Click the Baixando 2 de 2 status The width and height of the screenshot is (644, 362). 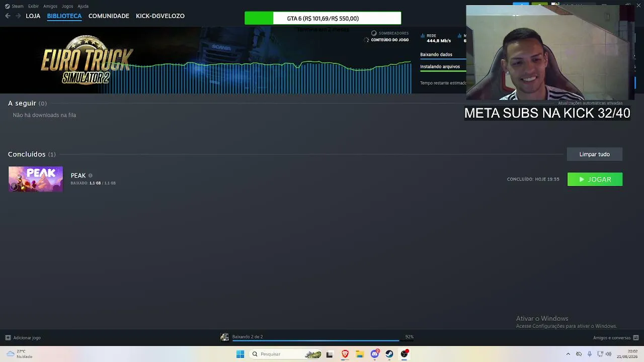[x=248, y=337]
